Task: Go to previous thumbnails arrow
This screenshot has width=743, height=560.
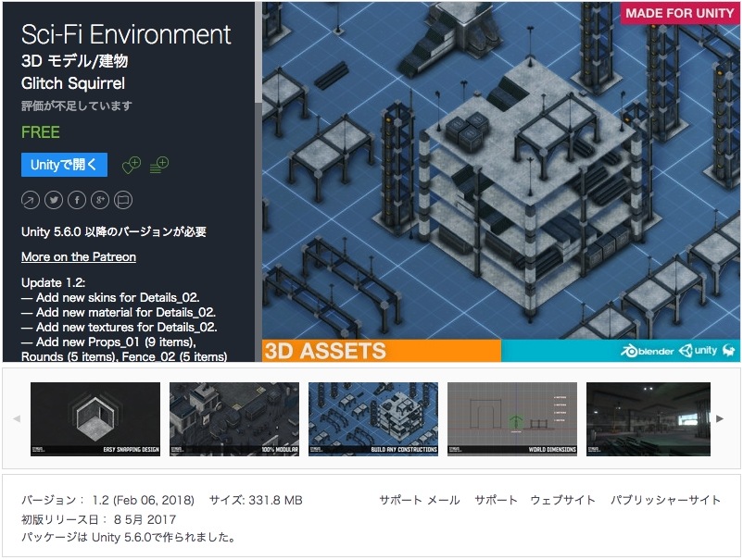Action: click(x=17, y=419)
